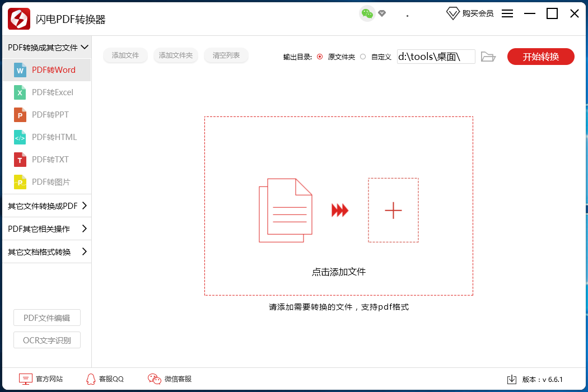The width and height of the screenshot is (588, 392).
Task: Open the hamburger menu near window controls
Action: pyautogui.click(x=507, y=13)
